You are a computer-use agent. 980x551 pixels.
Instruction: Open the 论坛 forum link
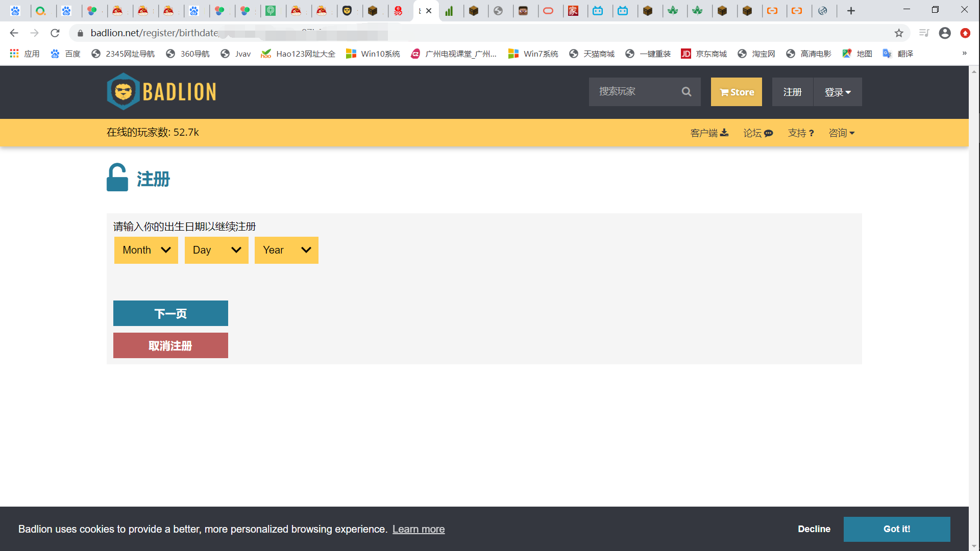(758, 133)
